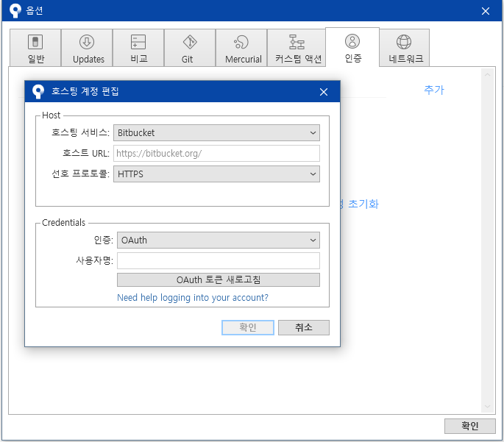
Task: Expand the 호스팅 서비스 Bitbucket dropdown
Action: 216,132
